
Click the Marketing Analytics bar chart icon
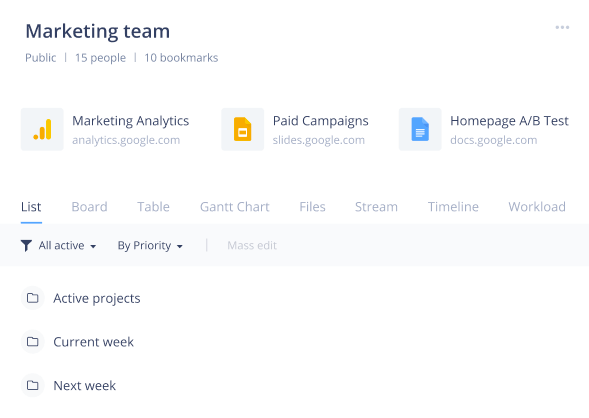pyautogui.click(x=42, y=130)
